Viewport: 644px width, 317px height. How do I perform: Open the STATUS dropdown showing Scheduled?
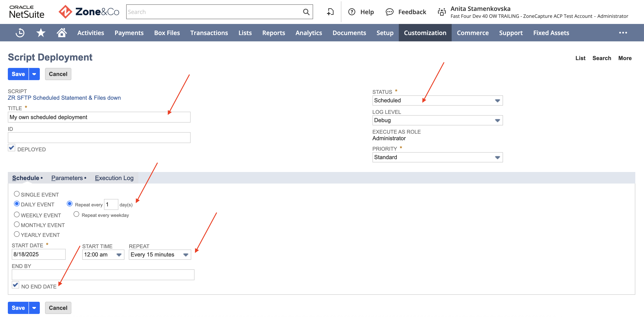437,101
